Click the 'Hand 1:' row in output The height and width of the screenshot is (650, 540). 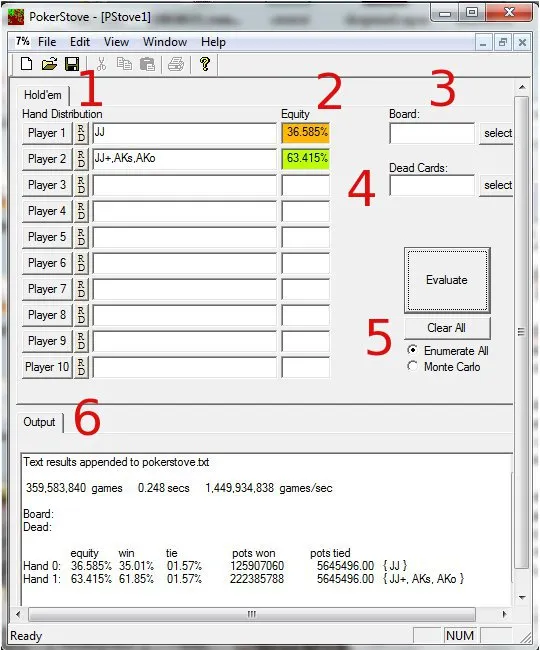click(x=244, y=579)
